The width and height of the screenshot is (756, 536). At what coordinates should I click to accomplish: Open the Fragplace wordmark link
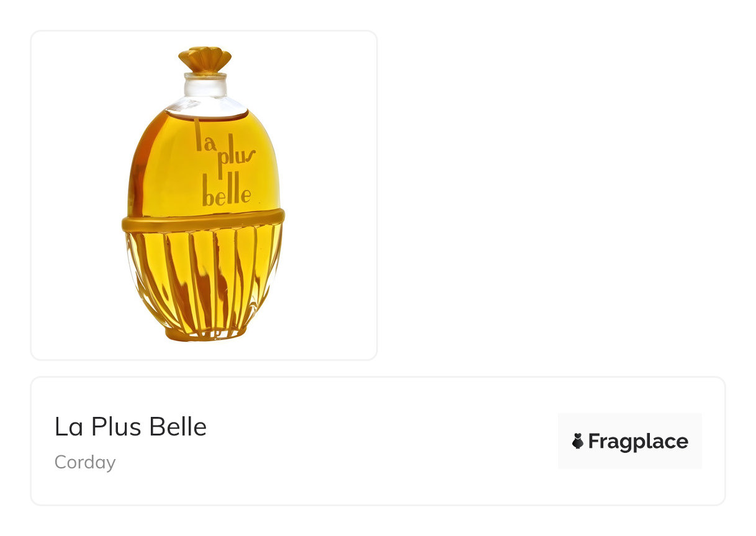[638, 441]
